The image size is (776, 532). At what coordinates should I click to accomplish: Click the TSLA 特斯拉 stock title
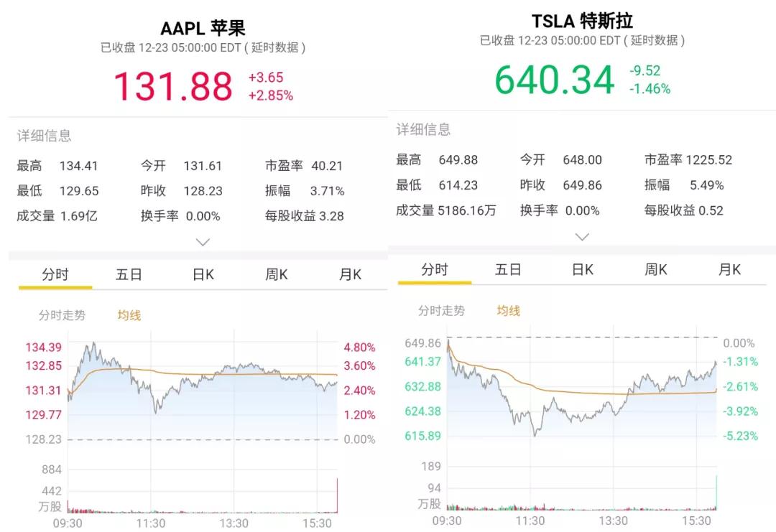(x=582, y=20)
